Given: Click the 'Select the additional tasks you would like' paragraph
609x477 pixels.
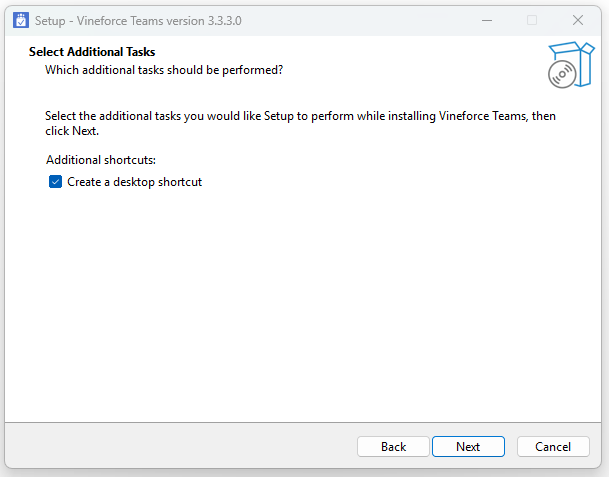Looking at the screenshot, I should point(300,123).
